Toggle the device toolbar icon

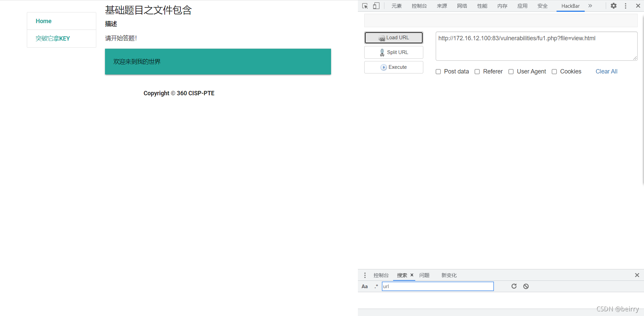tap(376, 6)
